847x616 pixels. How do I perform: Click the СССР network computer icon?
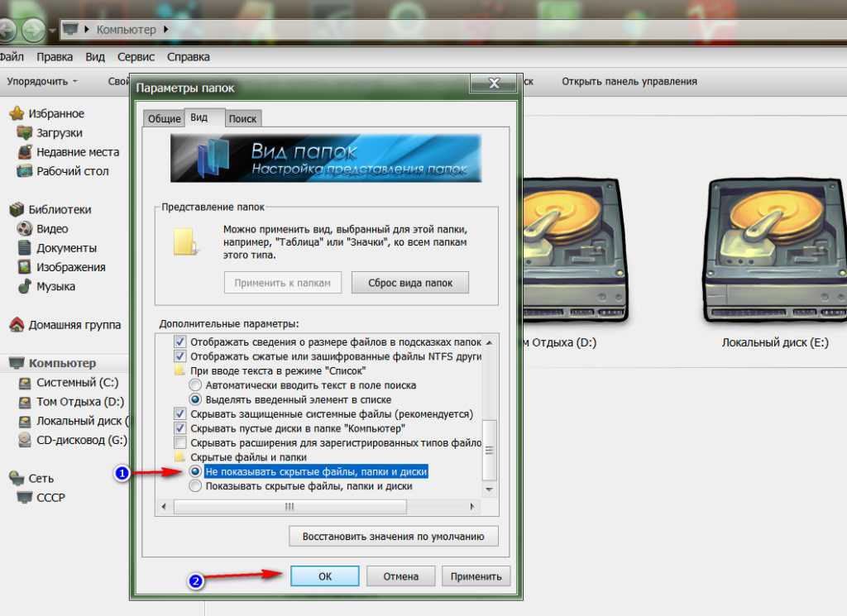pos(24,498)
